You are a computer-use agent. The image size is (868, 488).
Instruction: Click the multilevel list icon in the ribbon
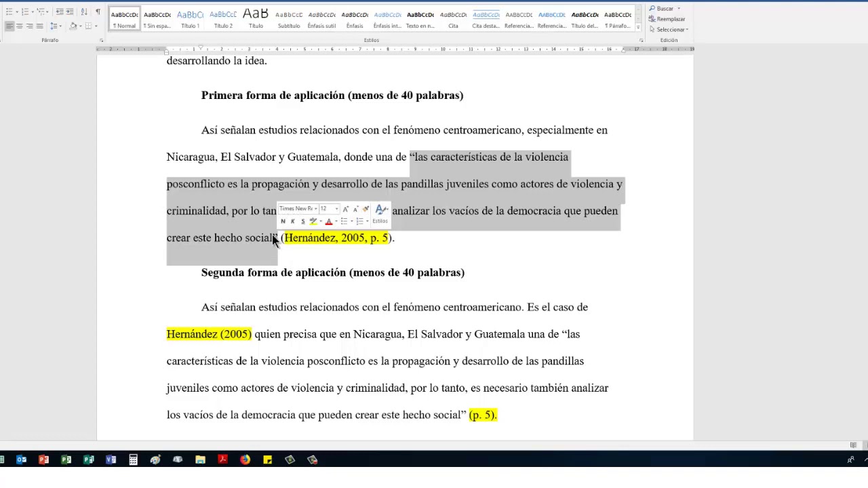41,12
